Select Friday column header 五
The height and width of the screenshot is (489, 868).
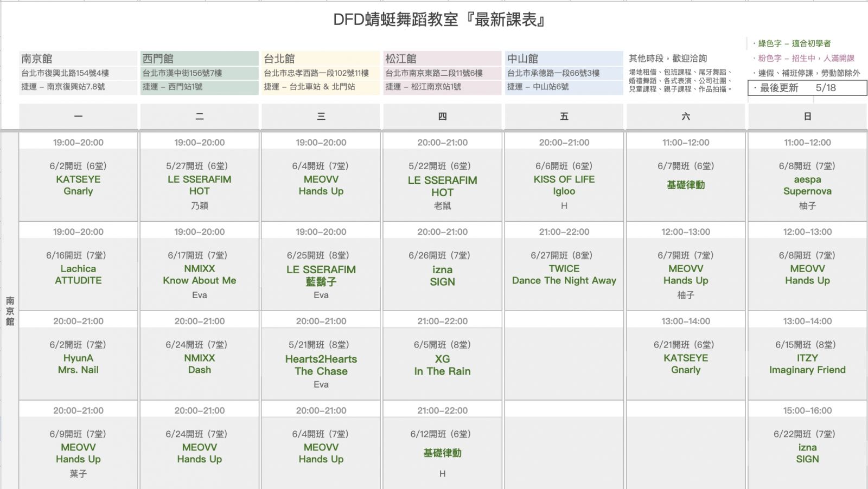pos(564,117)
